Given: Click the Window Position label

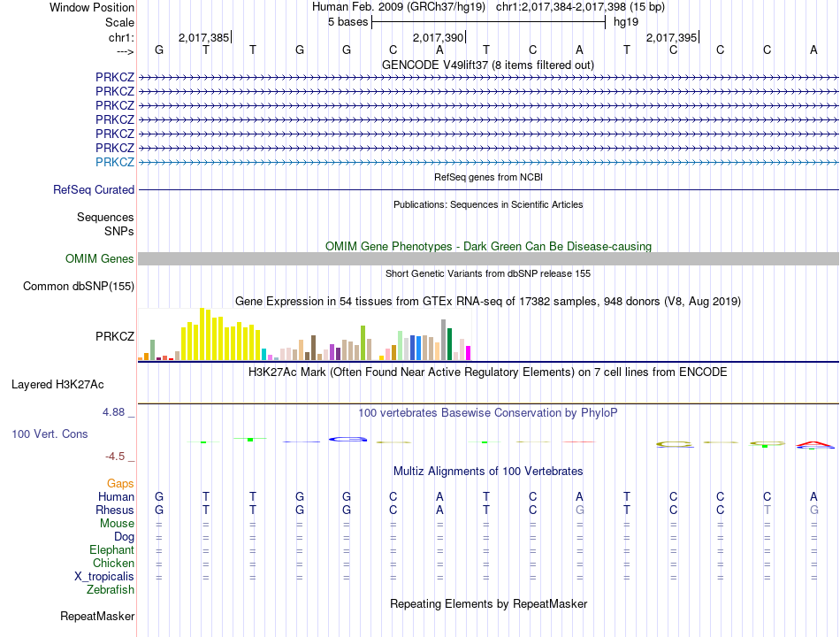Looking at the screenshot, I should point(92,7).
